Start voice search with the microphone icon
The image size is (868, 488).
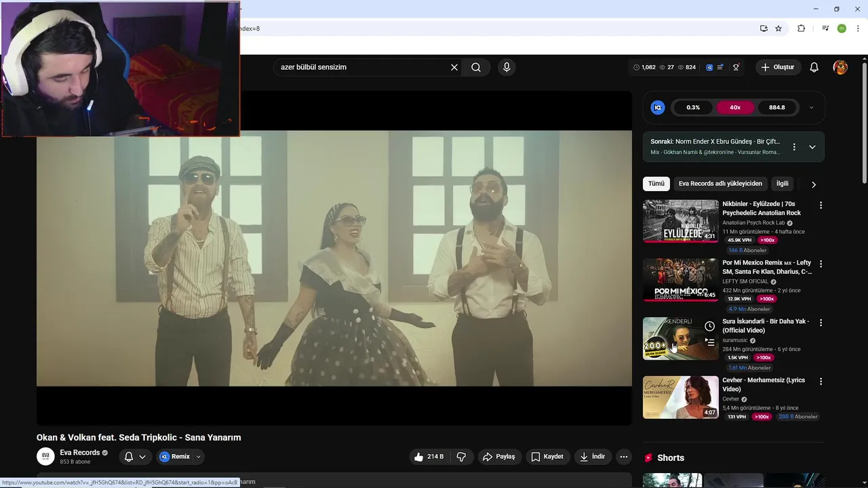click(506, 67)
